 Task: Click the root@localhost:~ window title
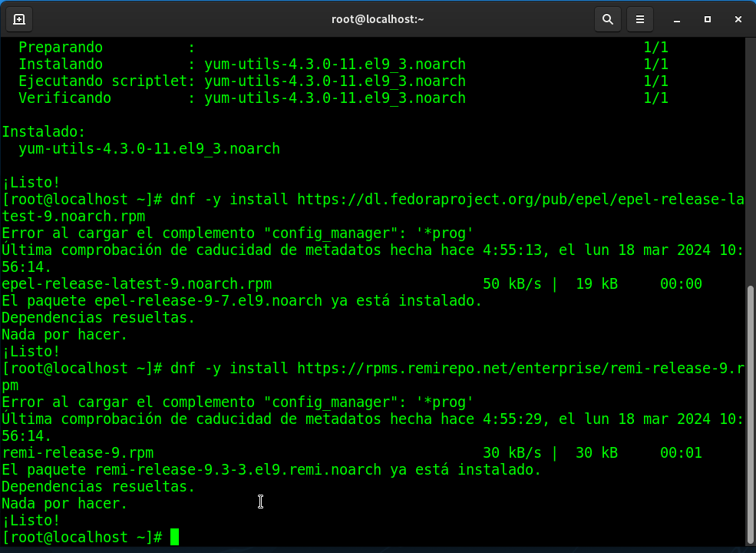[x=378, y=19]
